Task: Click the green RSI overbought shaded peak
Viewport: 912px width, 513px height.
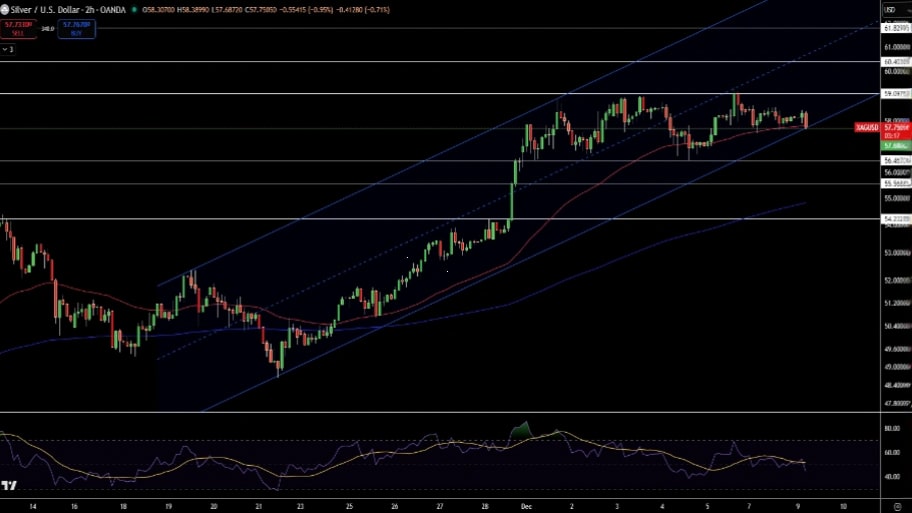Action: click(x=521, y=430)
